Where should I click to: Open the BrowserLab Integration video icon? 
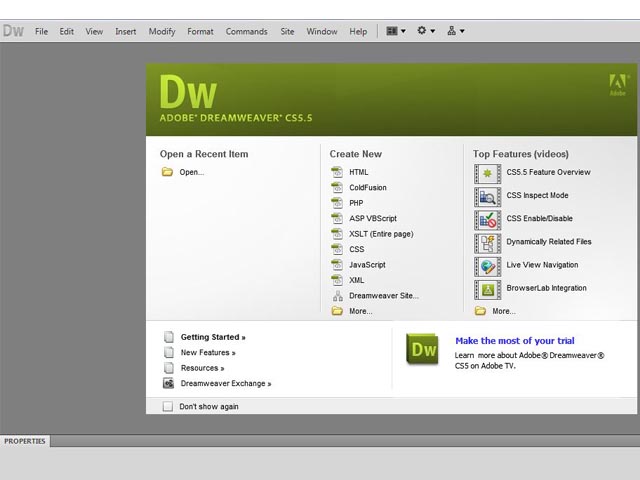[488, 288]
